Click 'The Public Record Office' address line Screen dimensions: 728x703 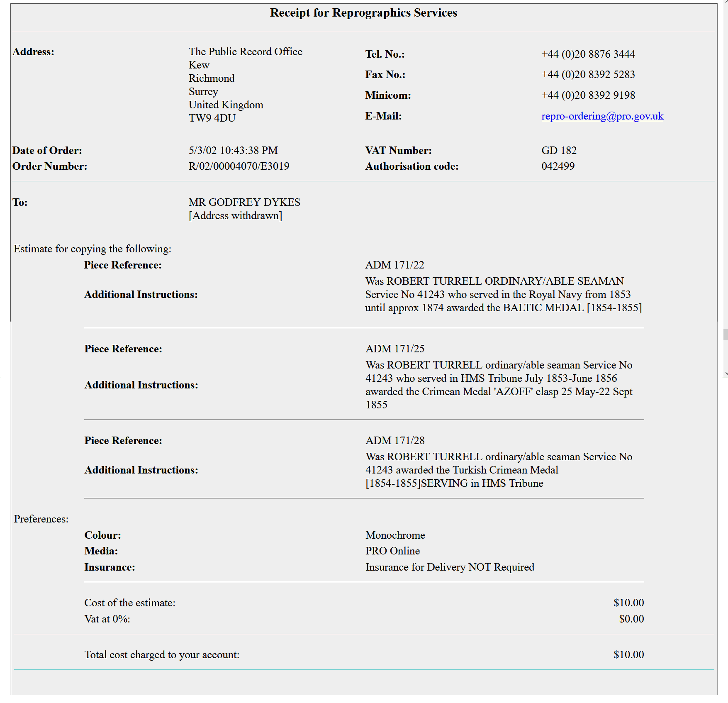246,52
